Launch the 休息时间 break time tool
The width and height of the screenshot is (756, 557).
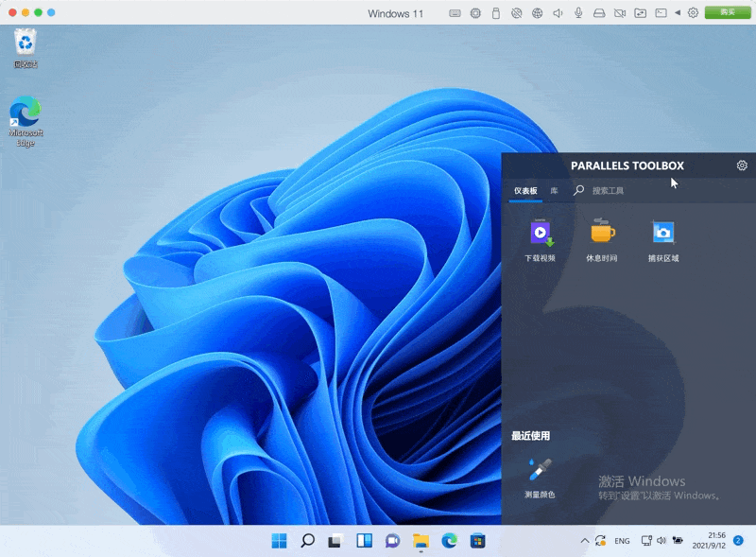click(x=602, y=240)
